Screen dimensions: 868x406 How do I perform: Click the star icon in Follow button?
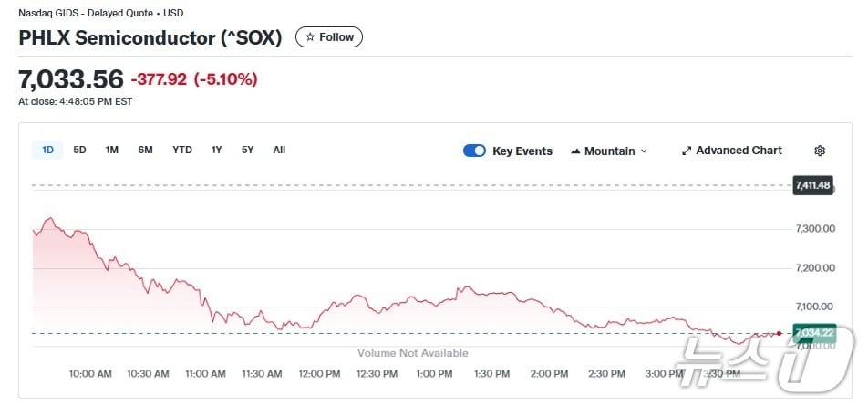coord(310,37)
